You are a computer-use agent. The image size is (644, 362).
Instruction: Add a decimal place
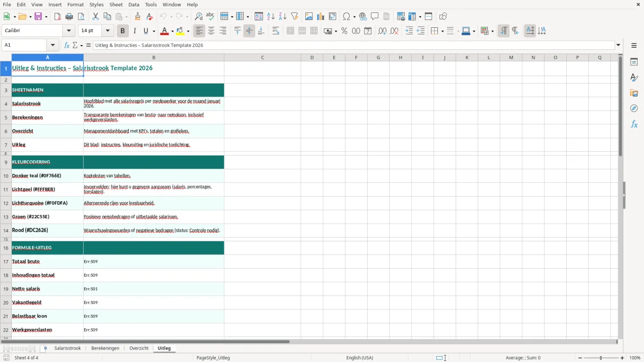(383, 31)
